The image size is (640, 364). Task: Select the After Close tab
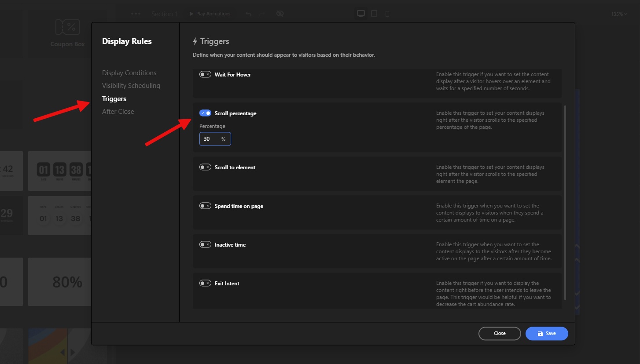(x=118, y=112)
